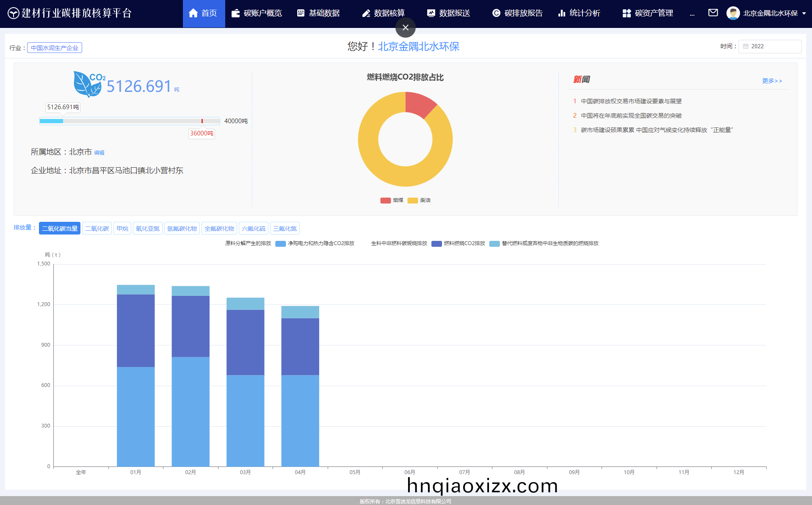Image resolution: width=812 pixels, height=505 pixels.
Task: Switch to the 甲烷 emission tab
Action: pos(123,229)
